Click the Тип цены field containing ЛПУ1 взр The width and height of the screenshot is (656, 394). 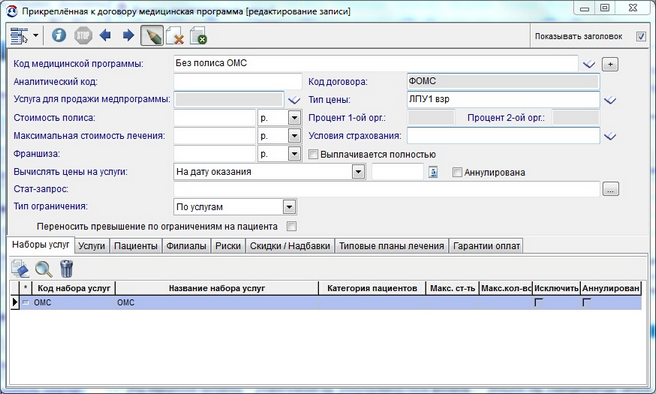coord(503,100)
